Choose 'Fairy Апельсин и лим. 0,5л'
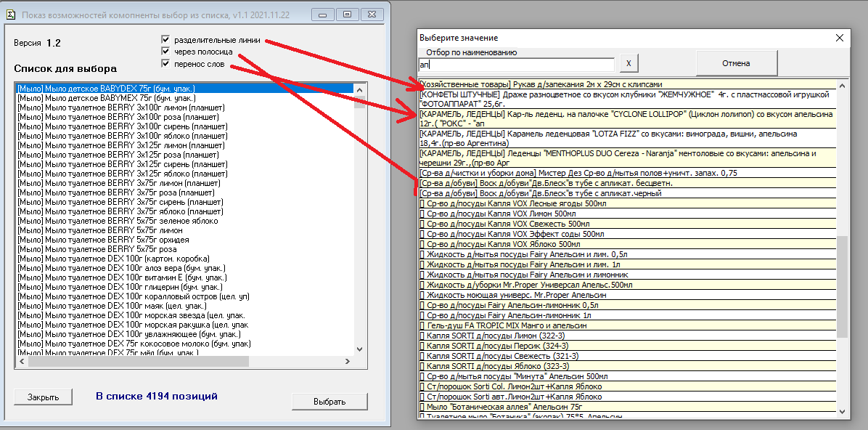Image resolution: width=868 pixels, height=430 pixels. point(627,254)
